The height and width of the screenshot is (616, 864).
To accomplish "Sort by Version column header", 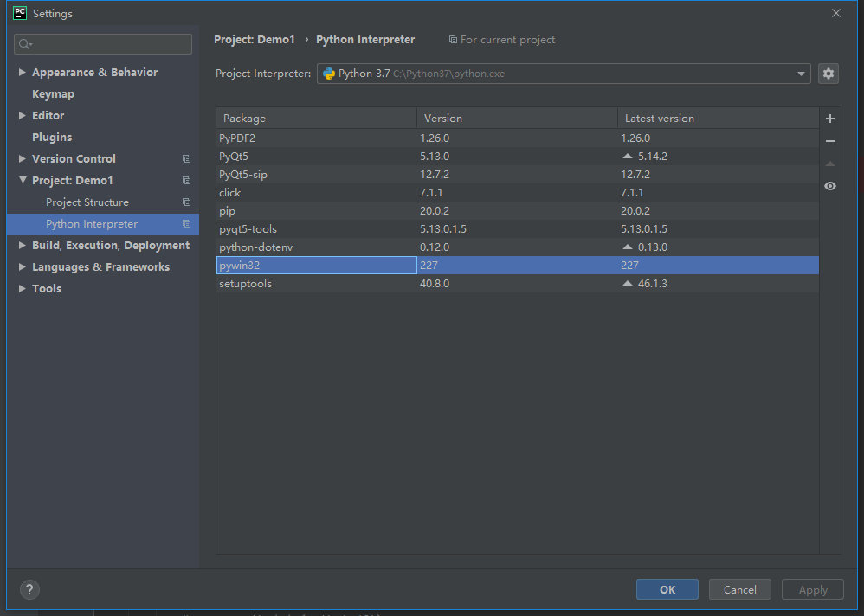I will click(x=517, y=119).
